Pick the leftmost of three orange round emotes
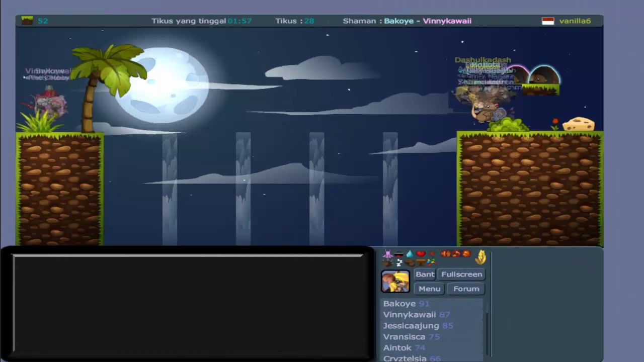 [445, 254]
